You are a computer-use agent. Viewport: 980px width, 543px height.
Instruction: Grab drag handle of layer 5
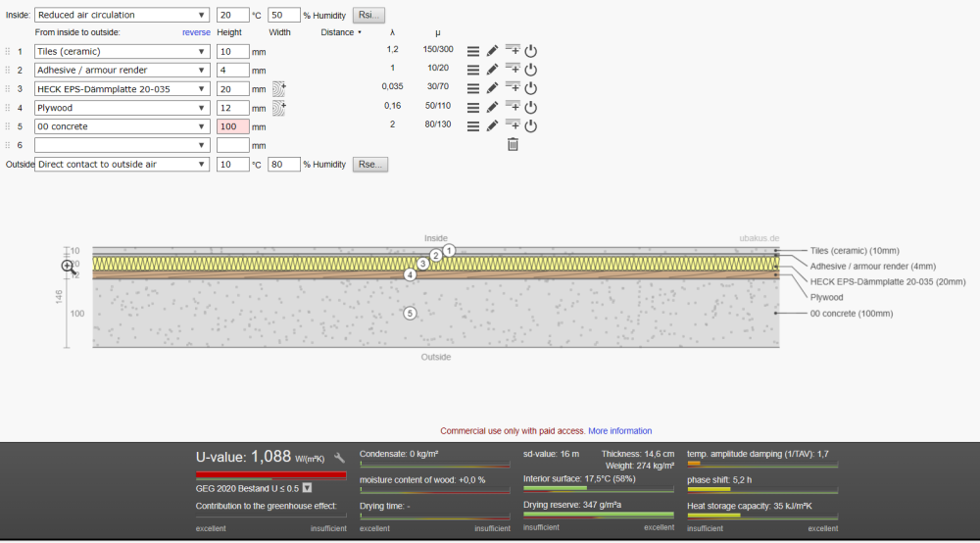click(x=8, y=126)
